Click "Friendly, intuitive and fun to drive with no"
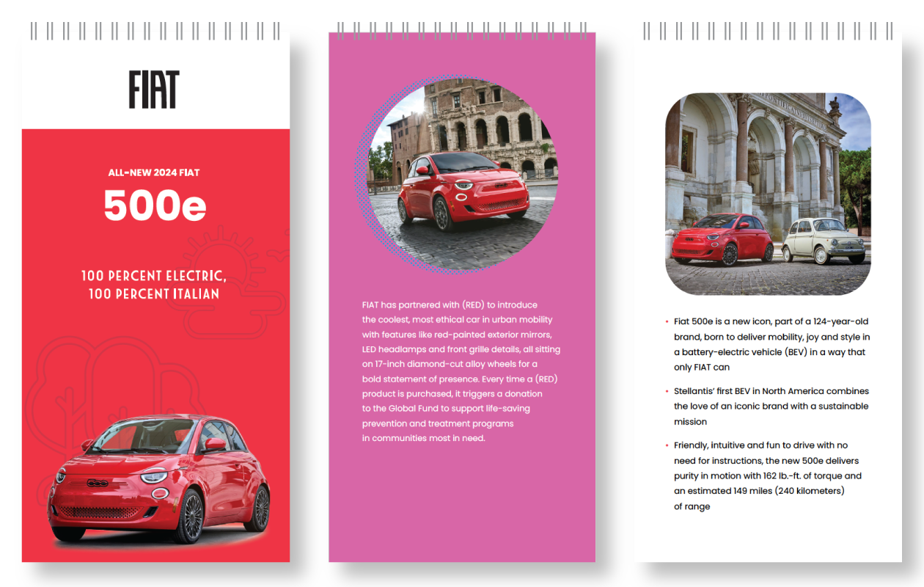This screenshot has height=587, width=924. pos(761,445)
